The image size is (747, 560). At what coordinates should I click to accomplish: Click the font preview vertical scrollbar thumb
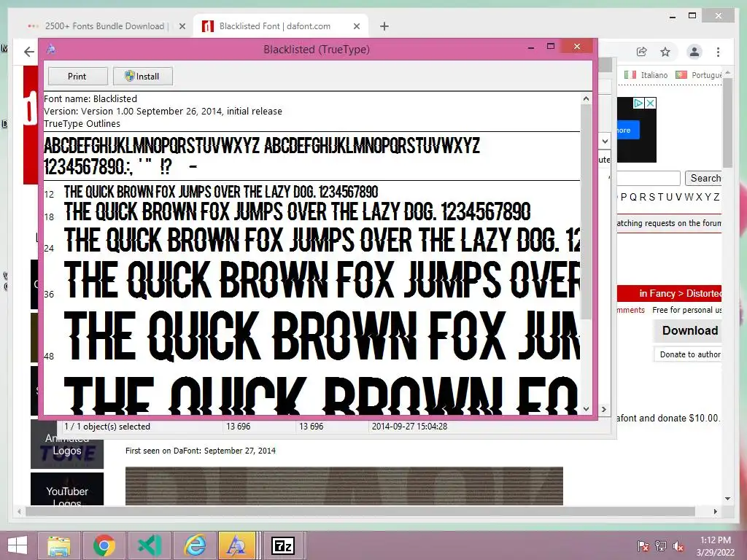point(586,212)
